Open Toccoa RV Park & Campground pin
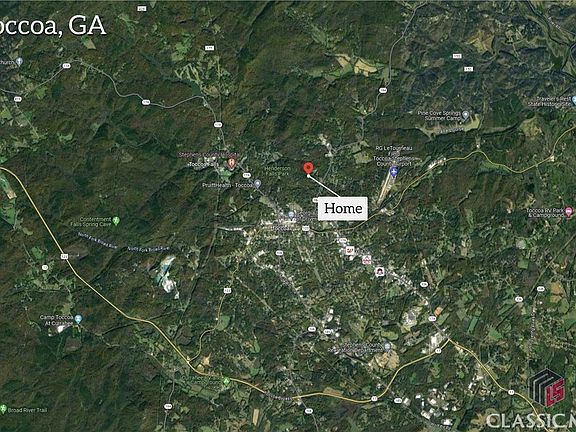576x432 pixels. [x=569, y=212]
